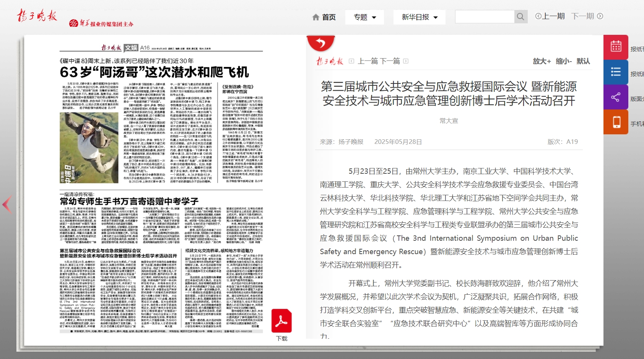Reset font size with 默认

[583, 61]
